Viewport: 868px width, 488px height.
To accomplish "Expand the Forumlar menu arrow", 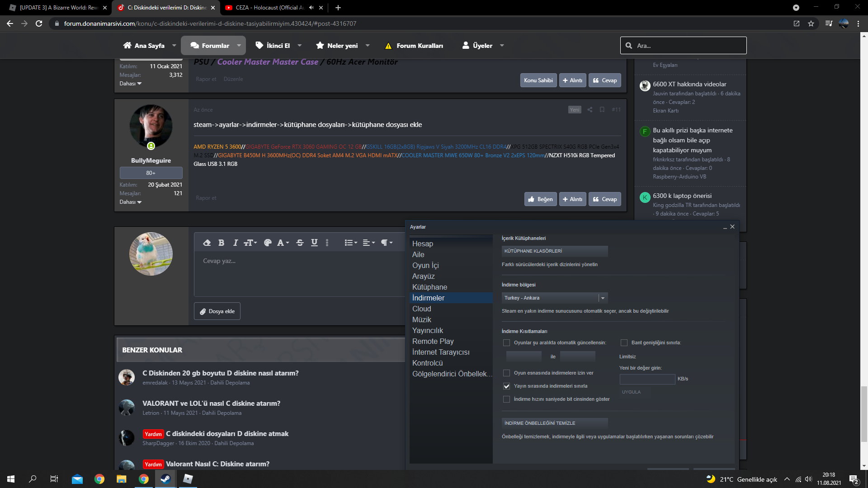I will (x=239, y=46).
